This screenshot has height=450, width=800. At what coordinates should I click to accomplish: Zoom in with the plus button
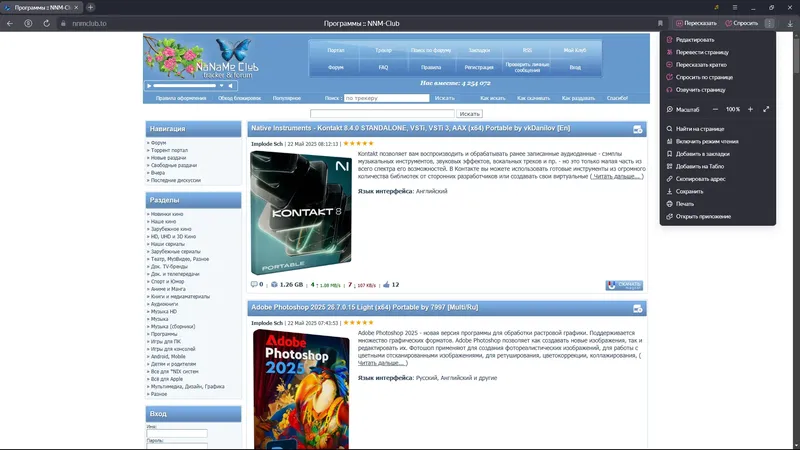[750, 109]
